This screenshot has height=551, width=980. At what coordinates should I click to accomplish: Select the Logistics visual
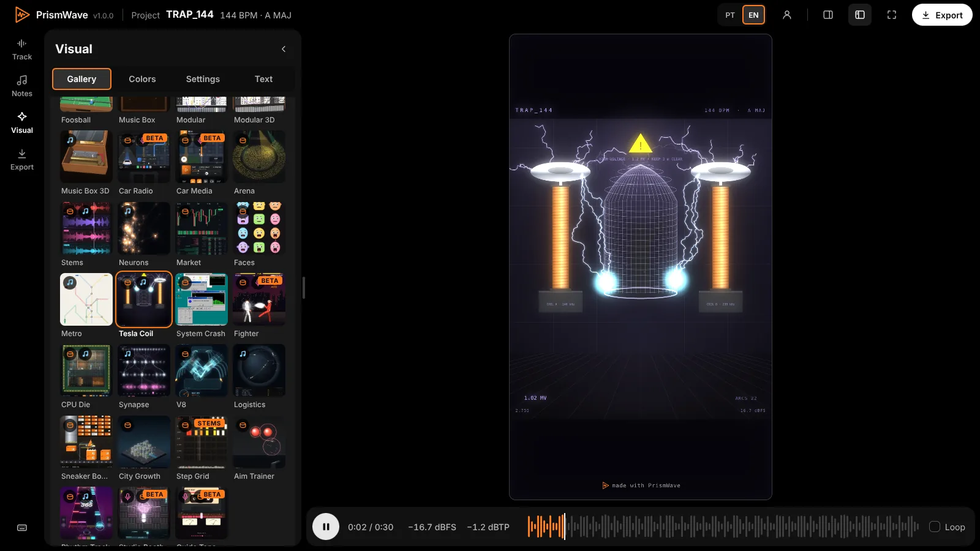coord(259,377)
